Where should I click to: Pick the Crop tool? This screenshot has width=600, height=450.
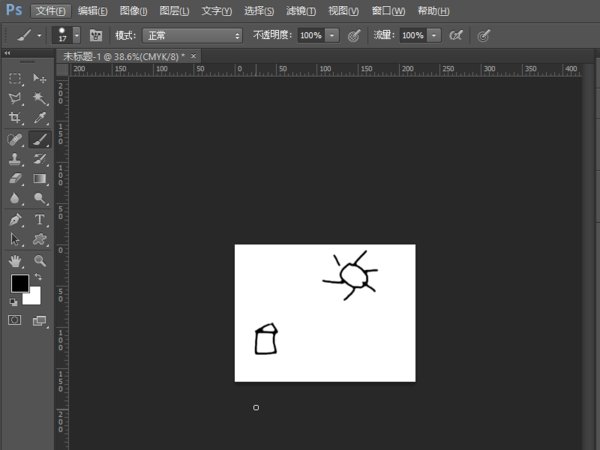pyautogui.click(x=16, y=118)
